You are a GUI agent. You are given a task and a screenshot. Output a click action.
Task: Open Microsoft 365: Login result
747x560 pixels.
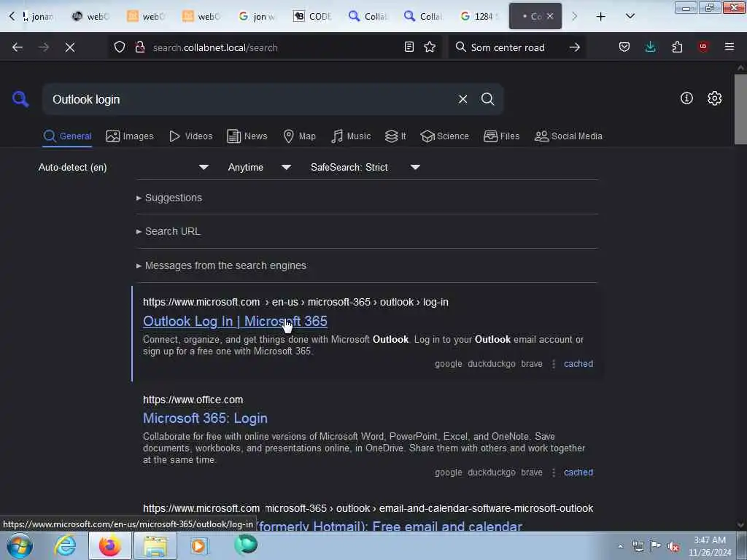click(205, 418)
